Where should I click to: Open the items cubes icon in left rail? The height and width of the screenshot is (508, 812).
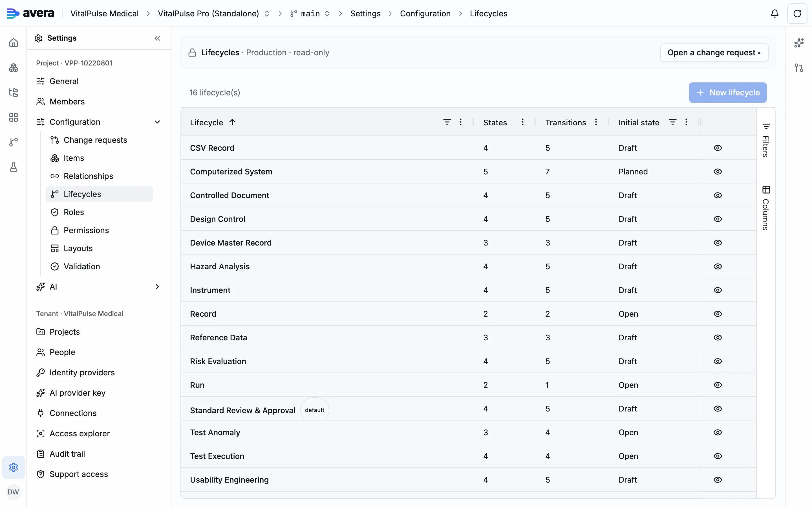[14, 67]
